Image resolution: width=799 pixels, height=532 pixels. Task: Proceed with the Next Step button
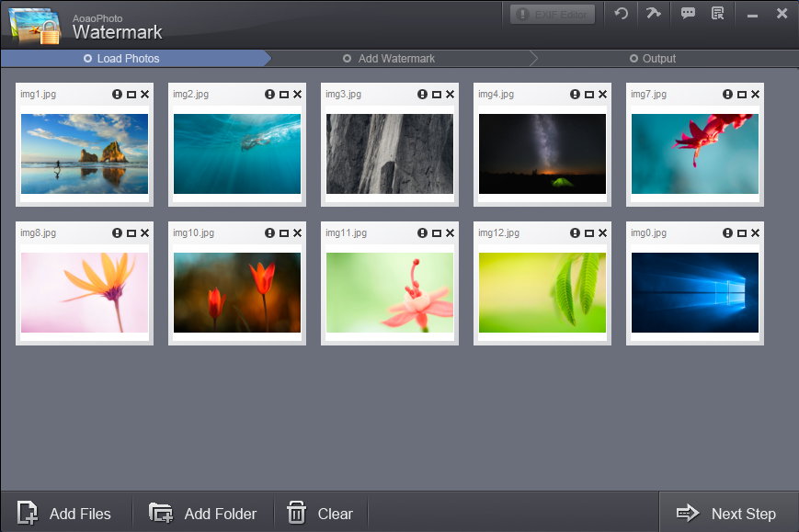726,514
